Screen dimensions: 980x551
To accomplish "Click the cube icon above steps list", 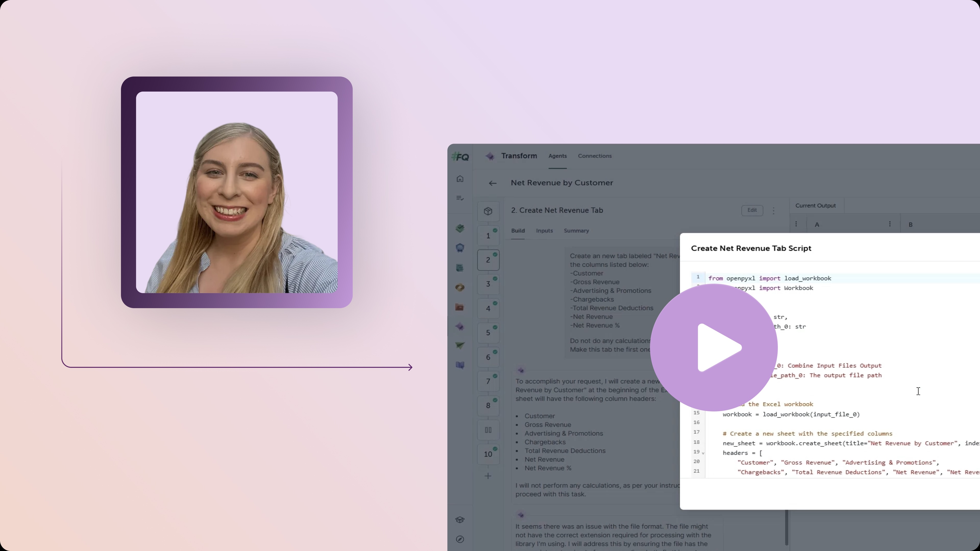I will [x=488, y=211].
